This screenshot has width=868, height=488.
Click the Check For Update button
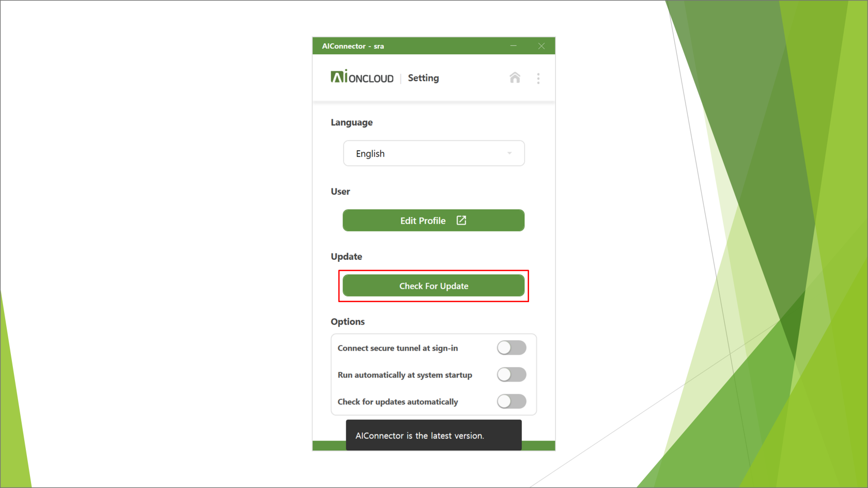tap(433, 286)
